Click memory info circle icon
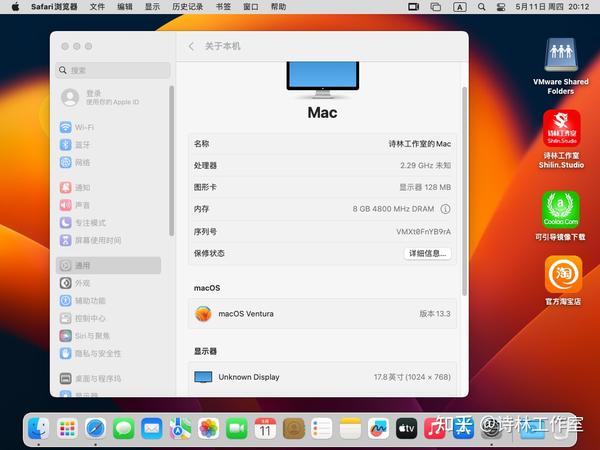This screenshot has height=450, width=600. (x=445, y=209)
